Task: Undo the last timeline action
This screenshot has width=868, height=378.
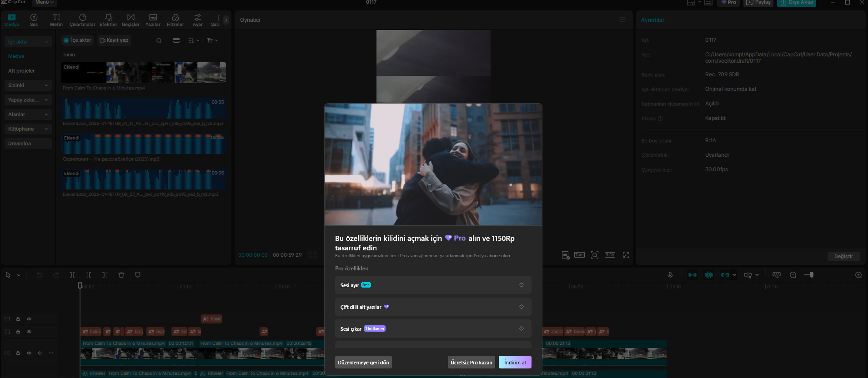Action: [40, 275]
